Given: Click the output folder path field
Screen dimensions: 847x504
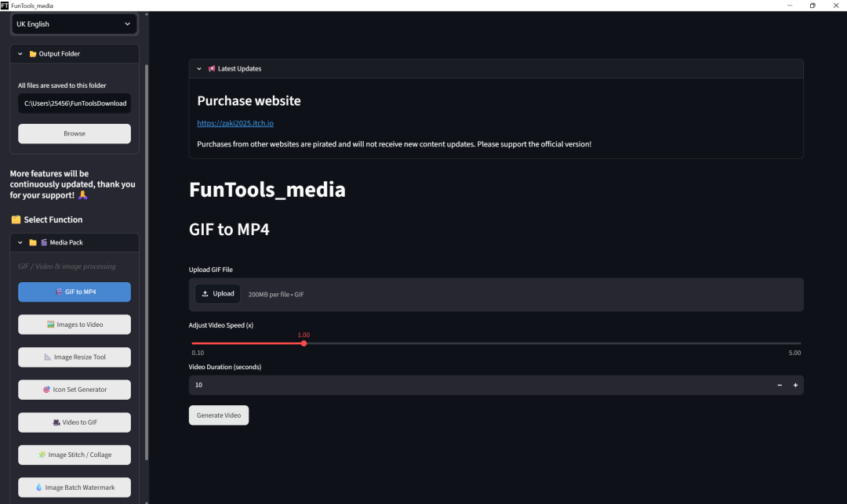Looking at the screenshot, I should coord(75,103).
